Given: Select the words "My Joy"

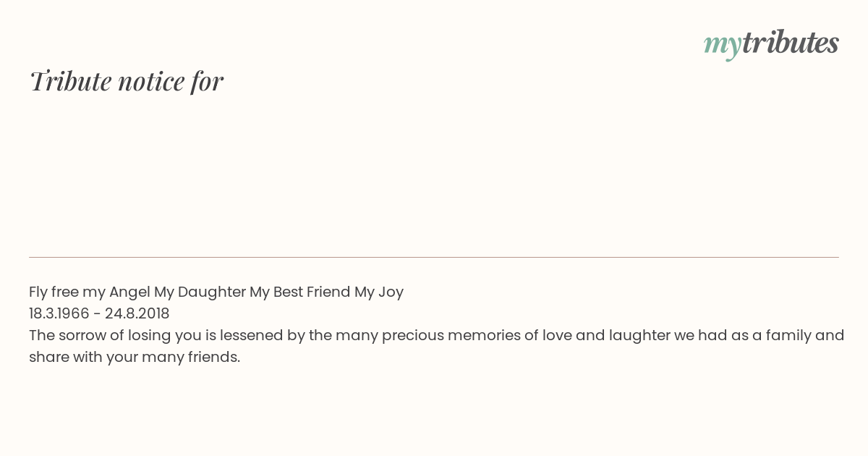Looking at the screenshot, I should pyautogui.click(x=379, y=292).
